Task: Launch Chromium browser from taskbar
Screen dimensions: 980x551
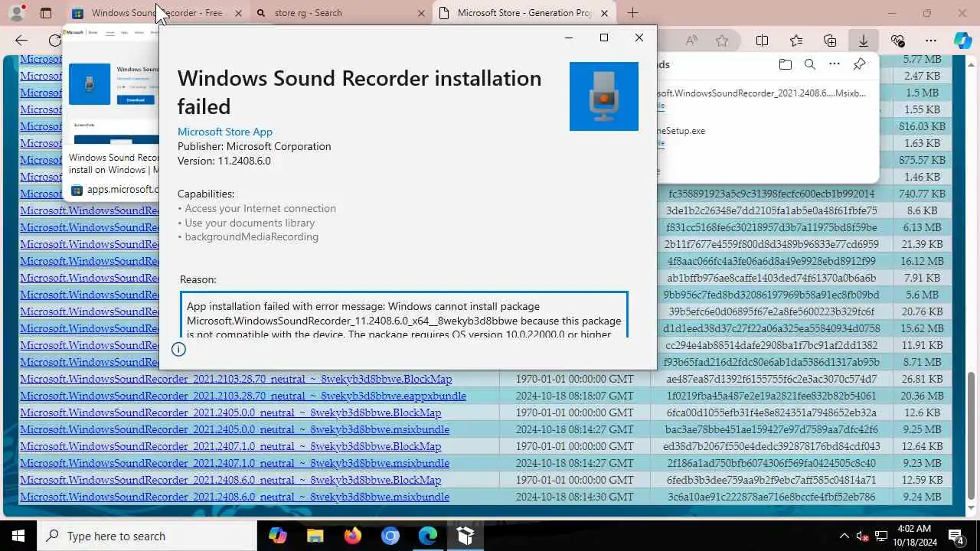Action: click(x=390, y=536)
